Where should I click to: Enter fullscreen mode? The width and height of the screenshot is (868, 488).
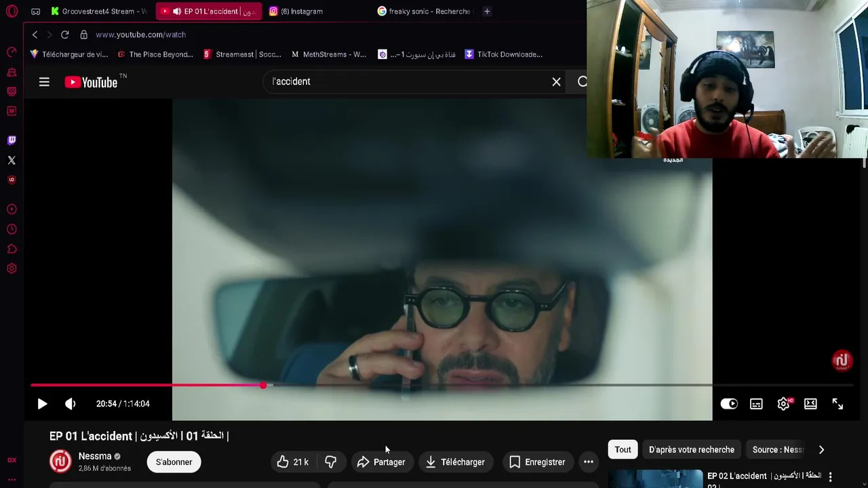pyautogui.click(x=837, y=404)
